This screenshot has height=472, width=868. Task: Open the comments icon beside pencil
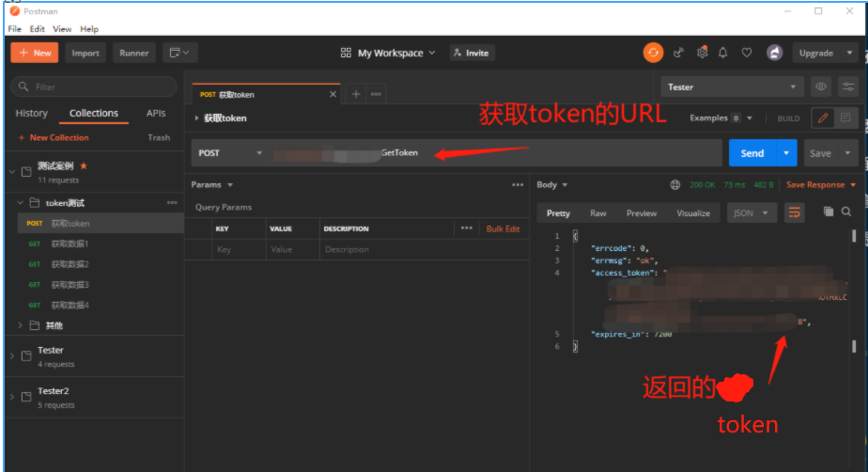(x=845, y=118)
